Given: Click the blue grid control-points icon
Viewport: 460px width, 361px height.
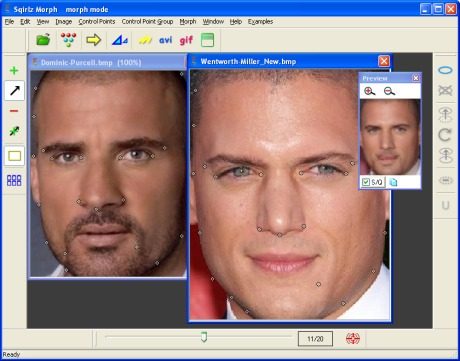Looking at the screenshot, I should 14,180.
